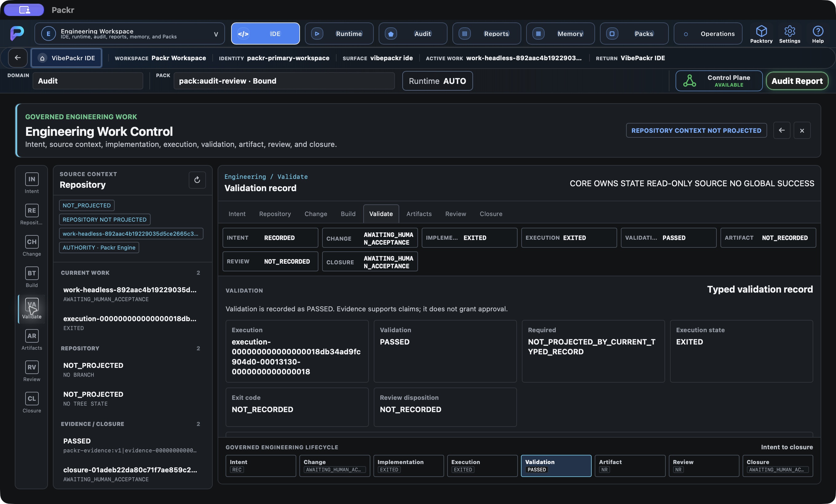Viewport: 836px width, 504px height.
Task: Select the Build step icon BT
Action: click(32, 273)
